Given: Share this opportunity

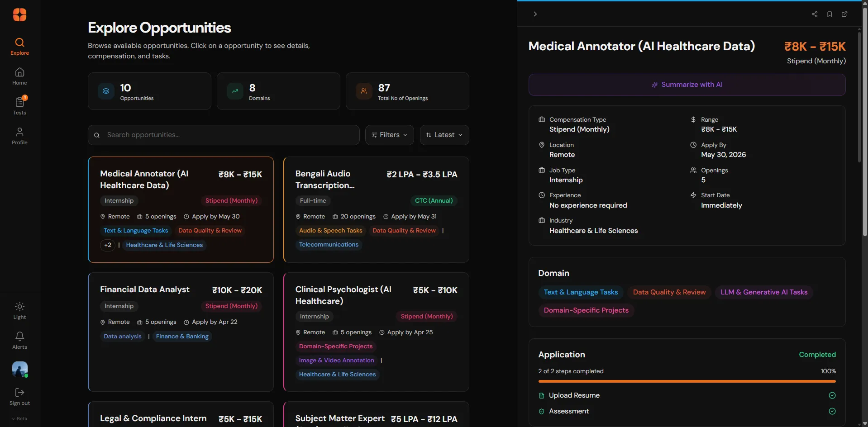Looking at the screenshot, I should coord(815,14).
